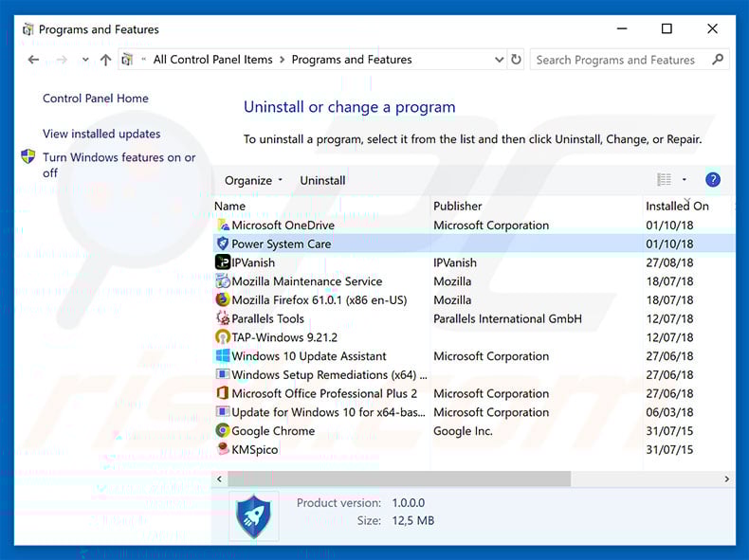Go up one folder level
749x560 pixels.
coord(105,60)
